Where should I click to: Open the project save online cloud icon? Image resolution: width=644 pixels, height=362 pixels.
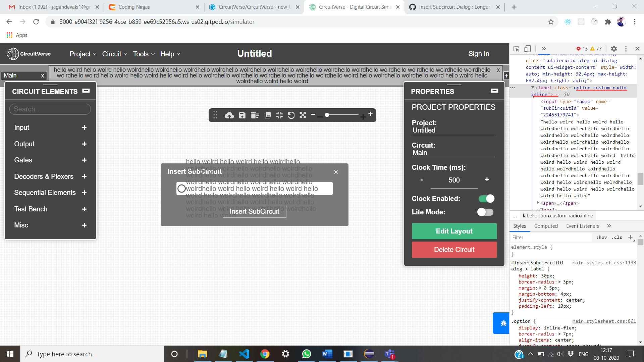coord(229,115)
